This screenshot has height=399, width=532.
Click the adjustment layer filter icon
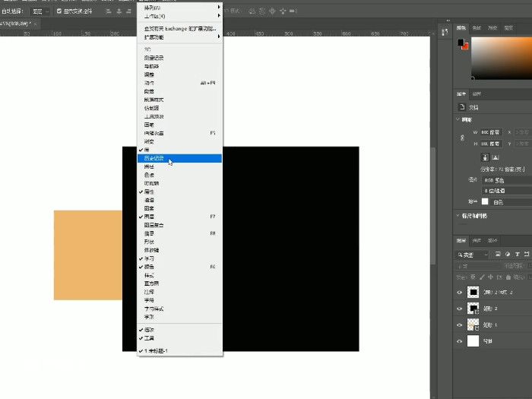coord(508,255)
